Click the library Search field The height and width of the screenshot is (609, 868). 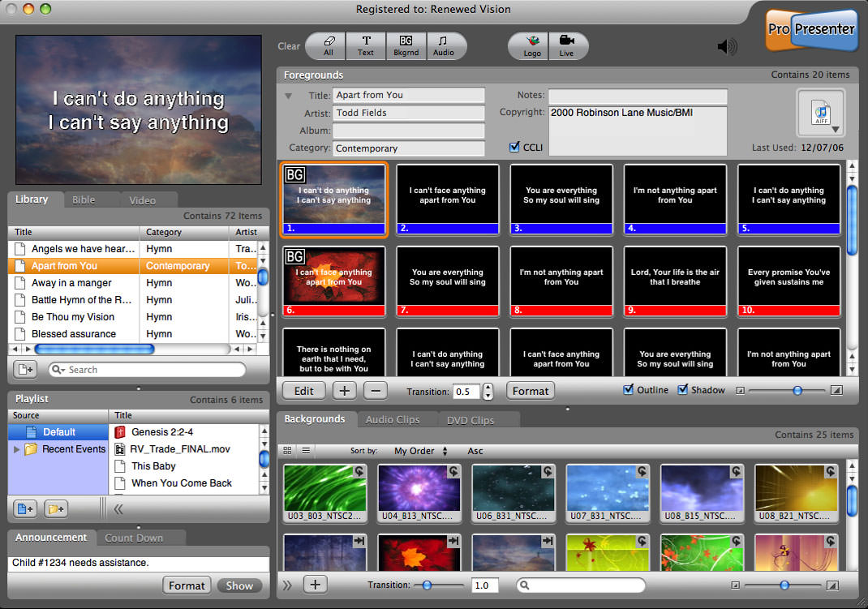148,370
